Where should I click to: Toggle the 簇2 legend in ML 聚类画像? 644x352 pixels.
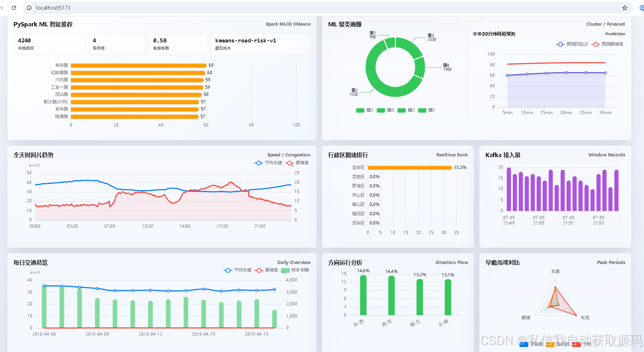pyautogui.click(x=406, y=110)
